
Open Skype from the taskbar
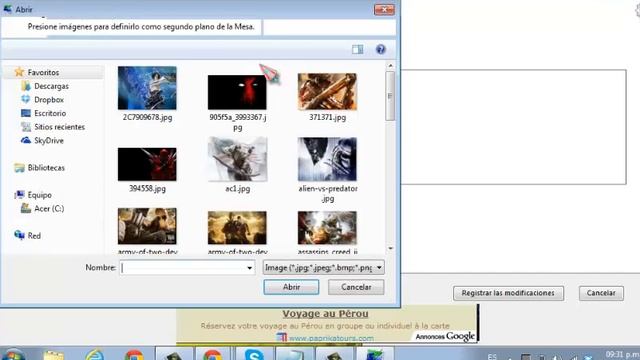pyautogui.click(x=254, y=354)
